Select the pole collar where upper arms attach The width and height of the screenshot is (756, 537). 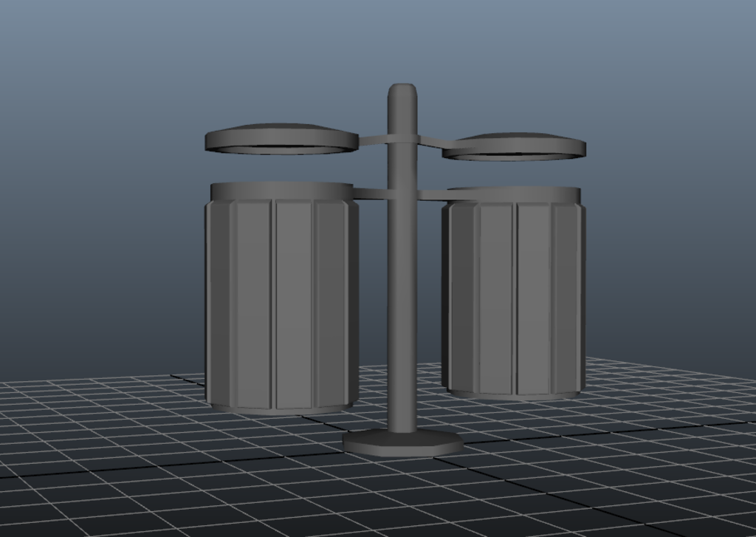tap(402, 139)
